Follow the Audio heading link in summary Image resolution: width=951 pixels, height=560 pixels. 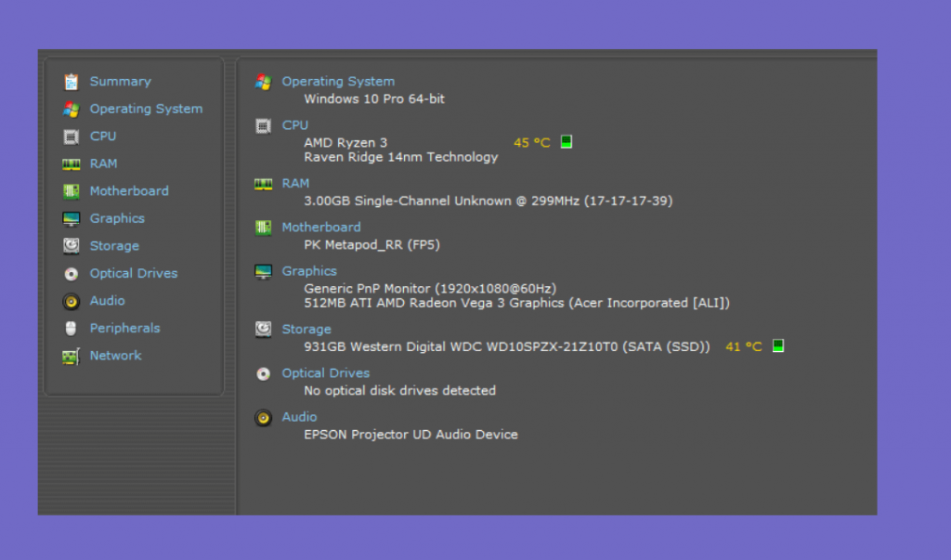(299, 417)
